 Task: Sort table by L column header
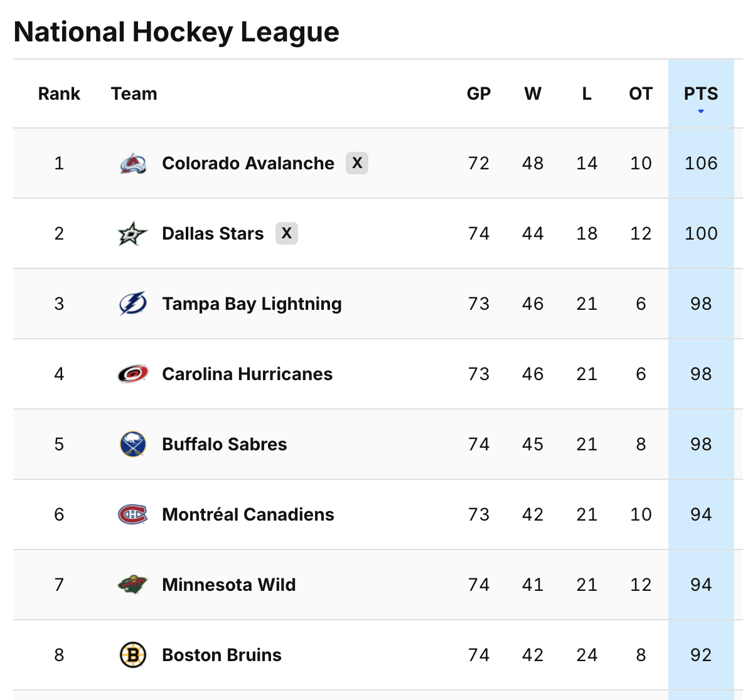click(x=587, y=94)
